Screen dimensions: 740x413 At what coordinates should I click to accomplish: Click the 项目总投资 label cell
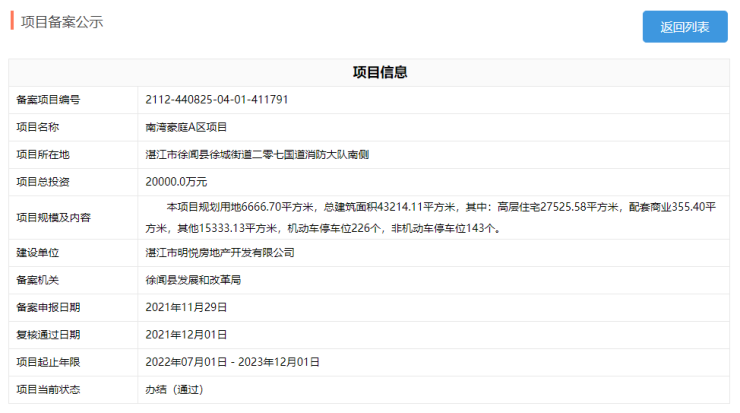click(73, 182)
